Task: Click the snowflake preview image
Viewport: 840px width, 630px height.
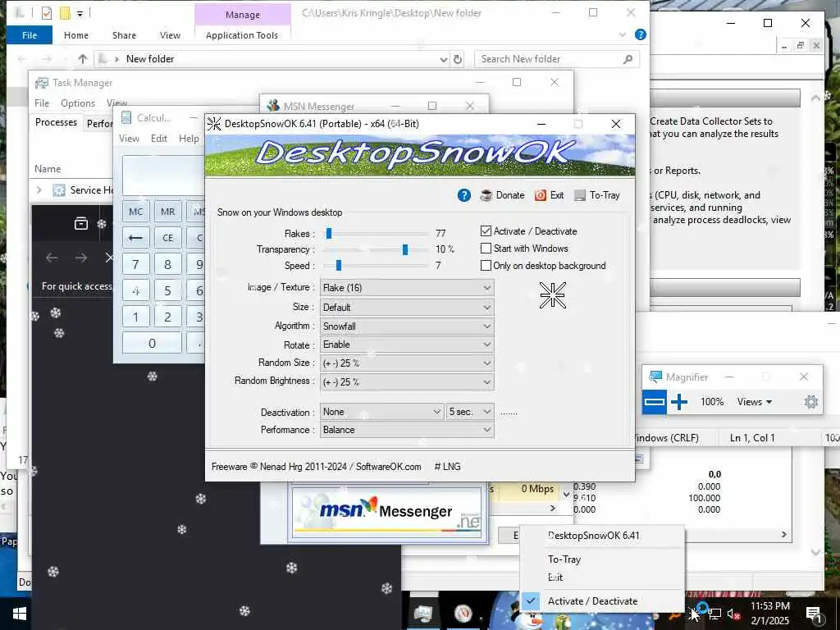Action: click(x=552, y=295)
